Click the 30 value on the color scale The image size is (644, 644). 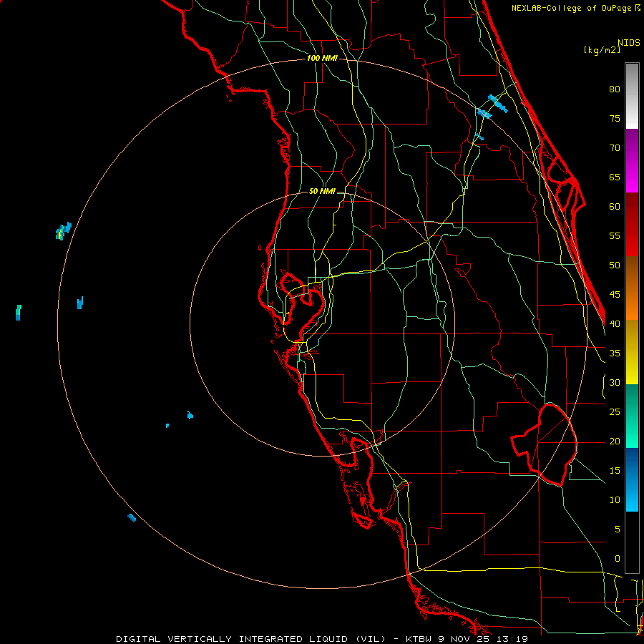click(615, 383)
